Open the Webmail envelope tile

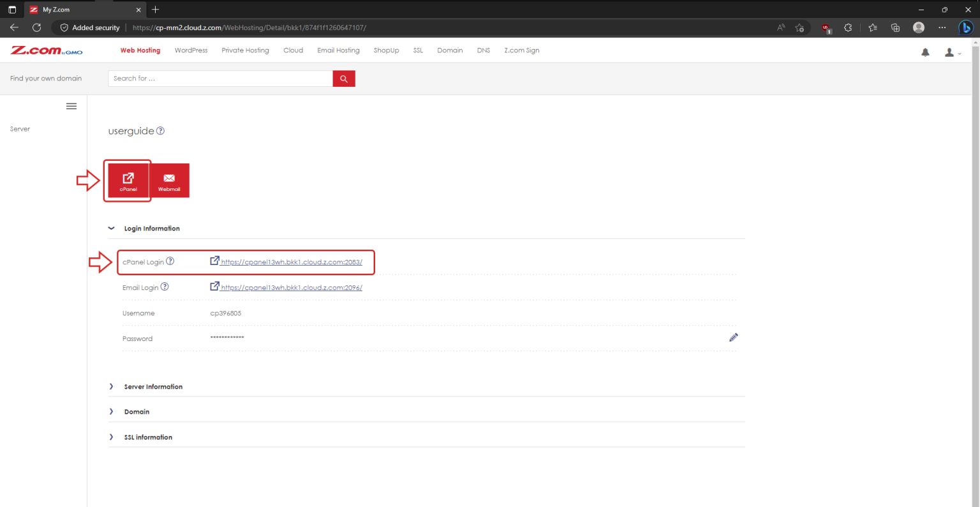[x=169, y=181]
